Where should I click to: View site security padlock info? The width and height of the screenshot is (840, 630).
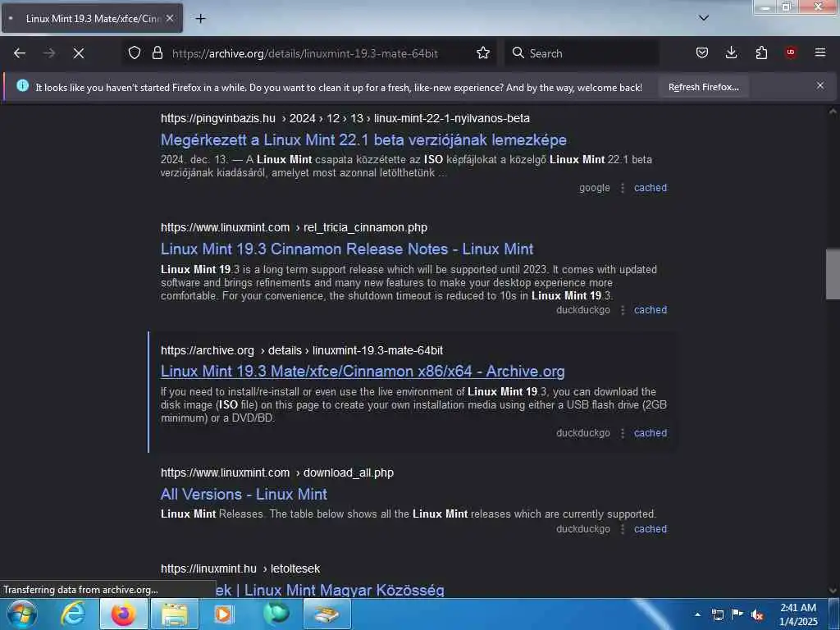157,53
